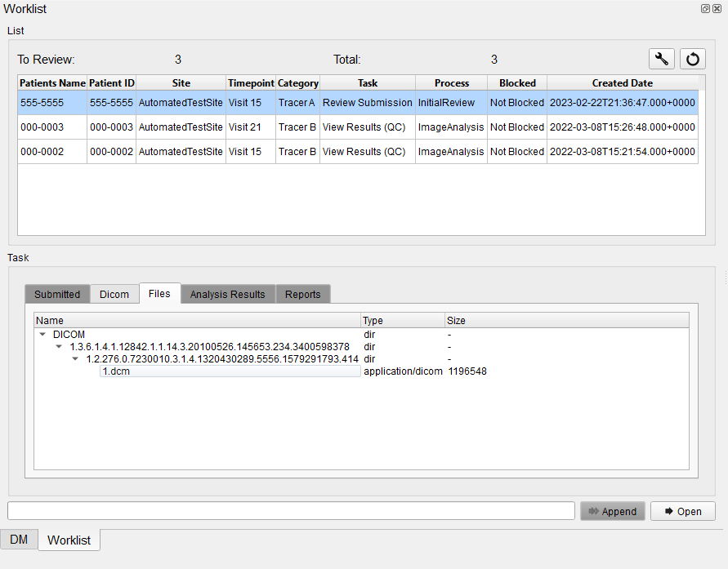Switch to the Reports tab
The image size is (728, 569).
click(303, 294)
